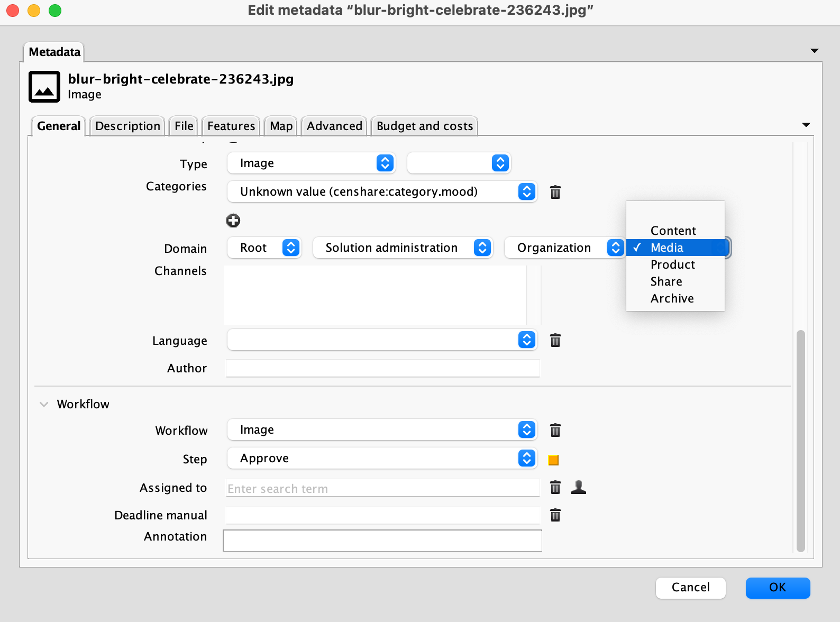Click the orange workflow step color indicator
840x622 pixels.
click(x=553, y=460)
